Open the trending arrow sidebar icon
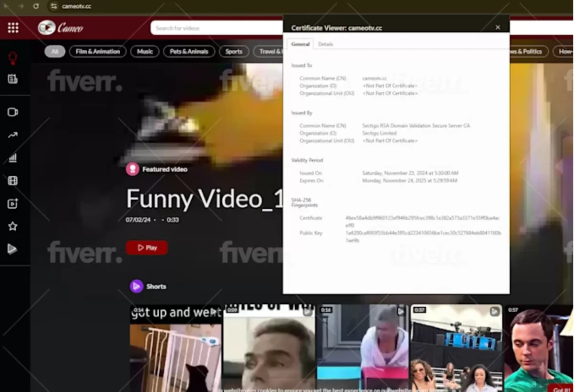The width and height of the screenshot is (575, 392). coord(13,135)
